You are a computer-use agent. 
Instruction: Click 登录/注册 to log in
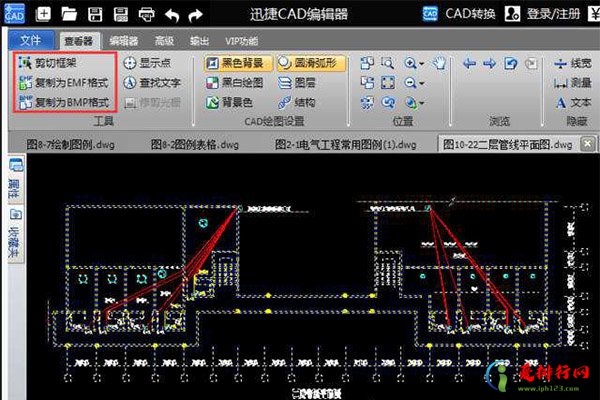point(542,14)
